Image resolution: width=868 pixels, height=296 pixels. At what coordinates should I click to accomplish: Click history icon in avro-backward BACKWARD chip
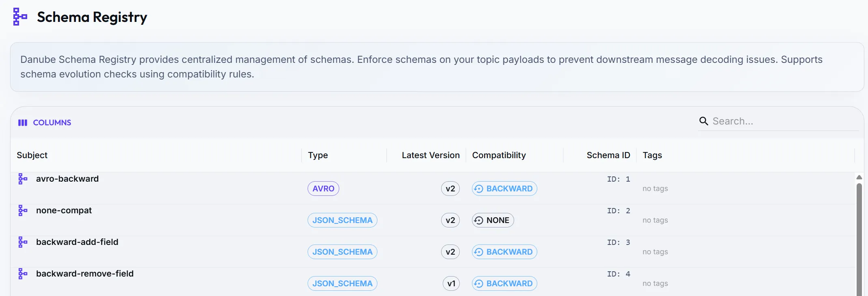[479, 189]
